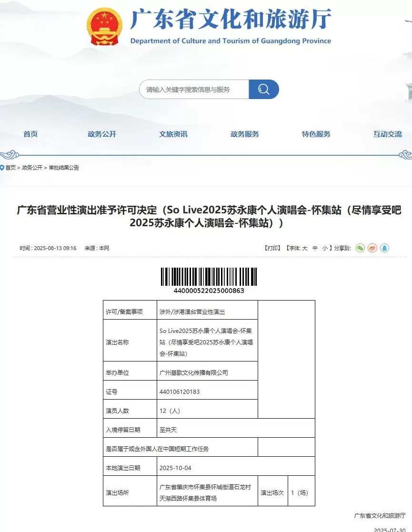Open the 互动交流 navigation menu

387,134
